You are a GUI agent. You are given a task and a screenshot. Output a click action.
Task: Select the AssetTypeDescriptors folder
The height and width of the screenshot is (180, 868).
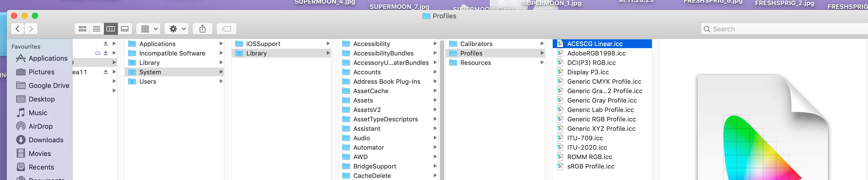pyautogui.click(x=389, y=120)
